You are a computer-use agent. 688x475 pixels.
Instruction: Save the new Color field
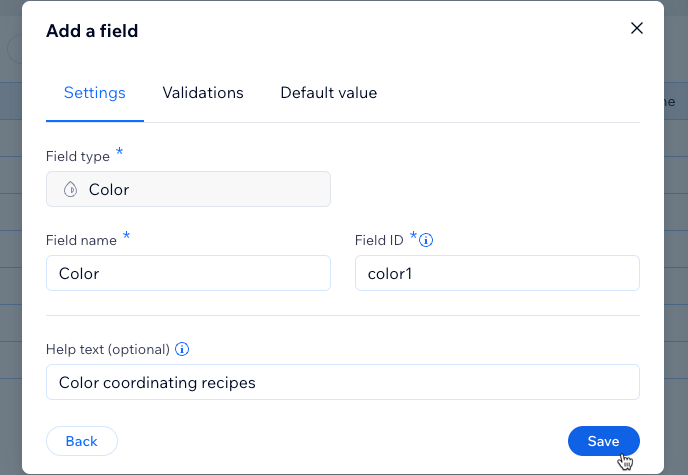click(x=603, y=441)
